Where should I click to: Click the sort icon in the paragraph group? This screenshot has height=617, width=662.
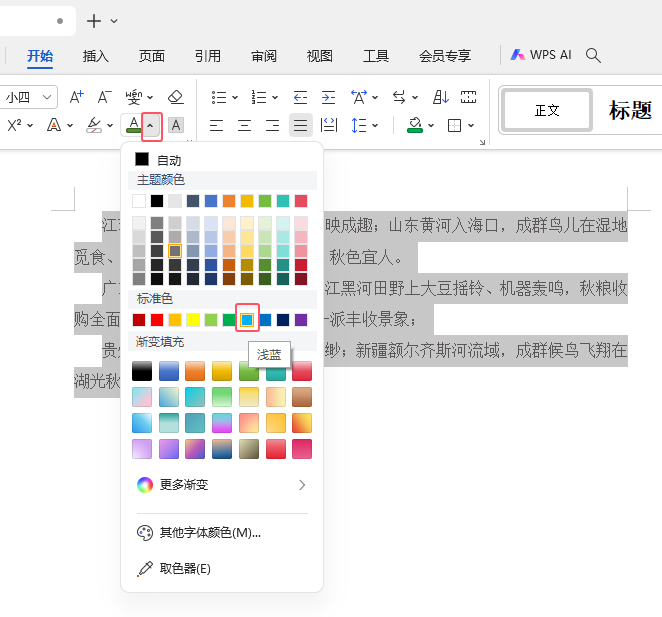(x=441, y=97)
